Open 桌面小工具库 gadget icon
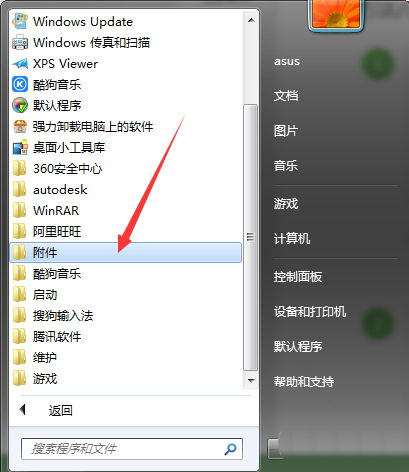Screen dimensions: 409x472 20,148
